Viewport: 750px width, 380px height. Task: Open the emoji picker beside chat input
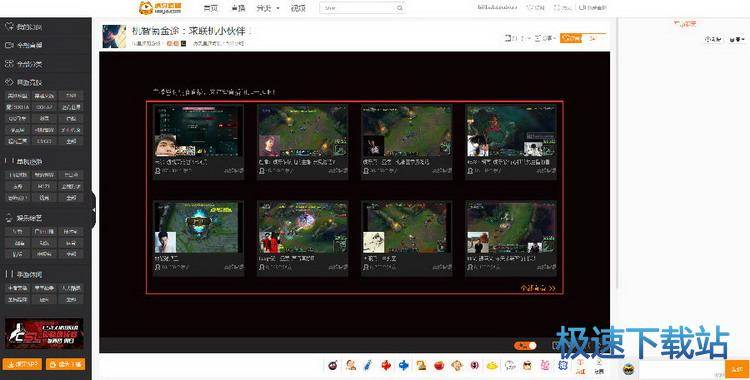629,369
